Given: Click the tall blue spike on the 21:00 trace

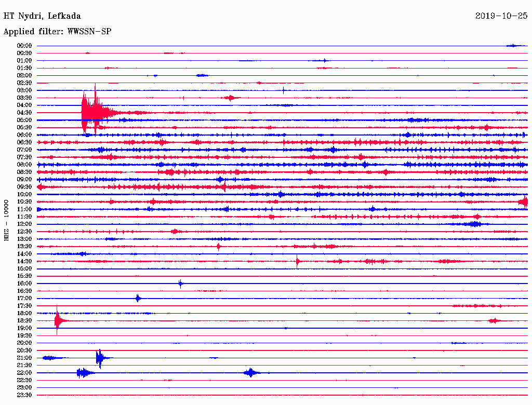Looking at the screenshot, I should pos(100,358).
